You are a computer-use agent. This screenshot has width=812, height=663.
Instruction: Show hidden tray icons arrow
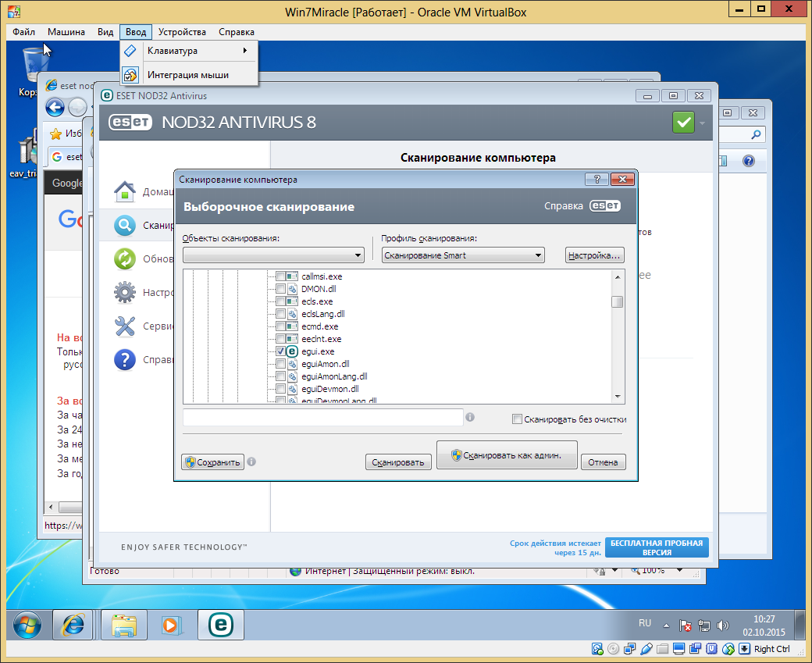(x=667, y=626)
